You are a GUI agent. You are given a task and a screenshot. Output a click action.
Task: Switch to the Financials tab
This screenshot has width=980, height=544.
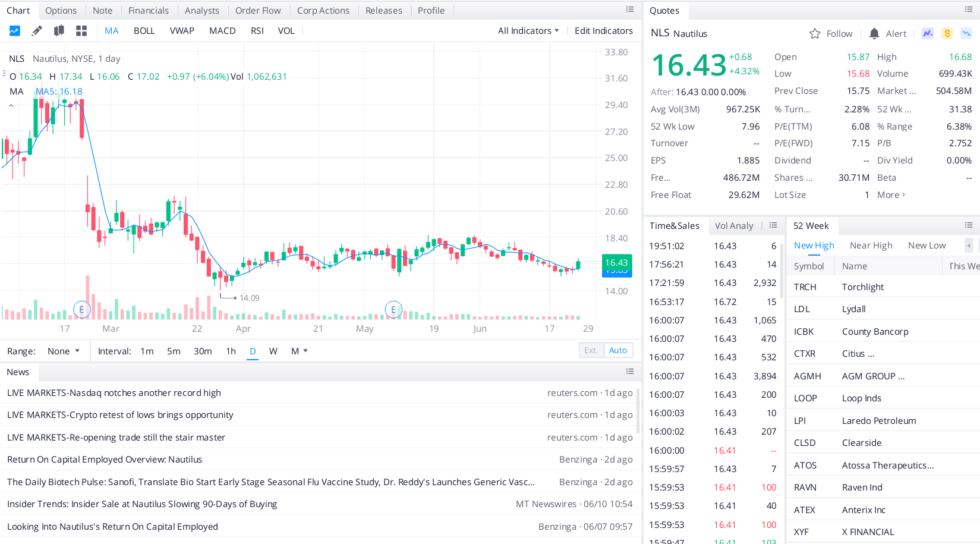149,11
